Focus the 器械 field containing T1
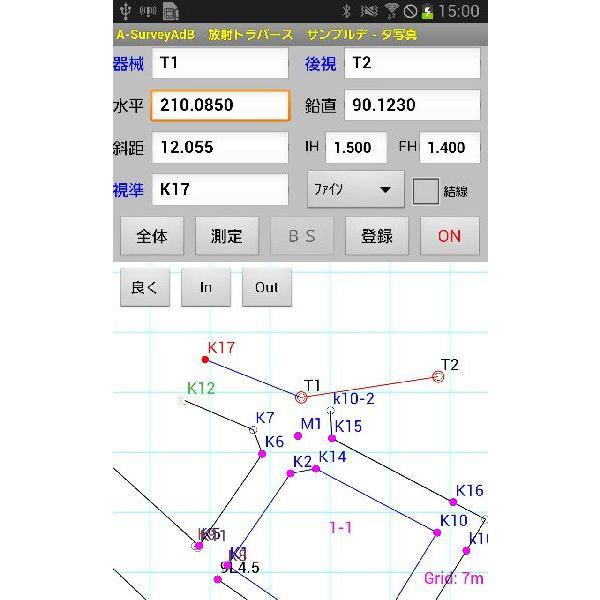Viewport: 600px width, 600px height. pos(220,63)
